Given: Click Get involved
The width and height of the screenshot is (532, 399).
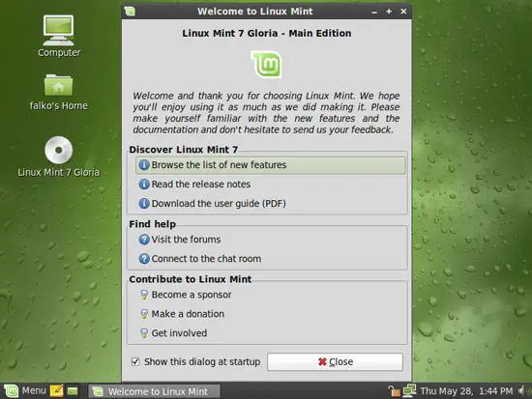Looking at the screenshot, I should click(x=270, y=333).
